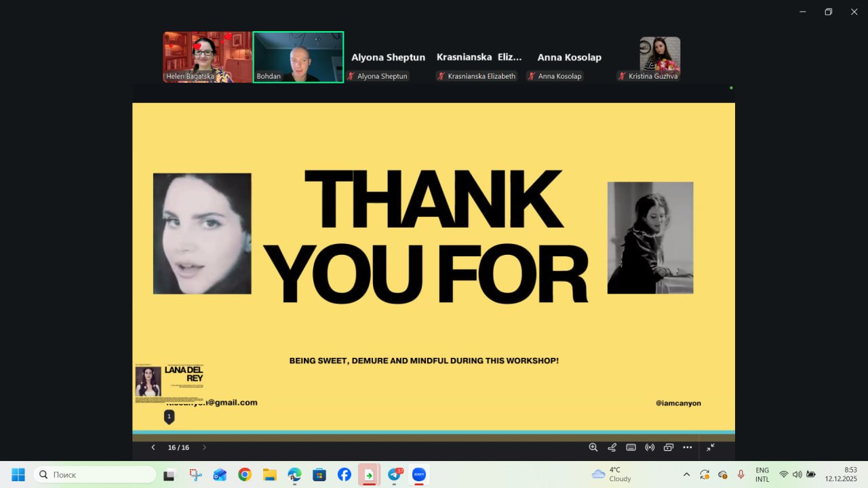868x488 pixels.
Task: Select Bohdan's video tile
Action: tap(298, 57)
